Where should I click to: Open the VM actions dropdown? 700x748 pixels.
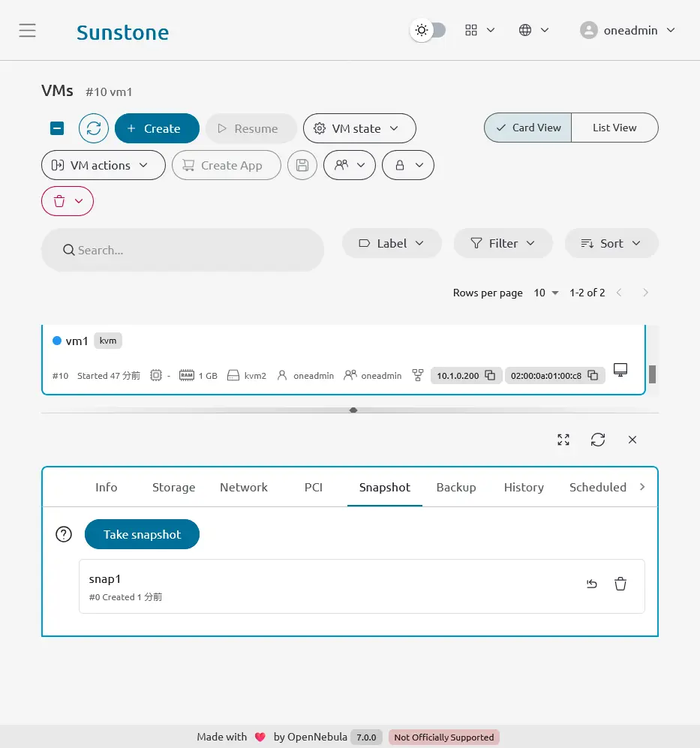coord(104,165)
